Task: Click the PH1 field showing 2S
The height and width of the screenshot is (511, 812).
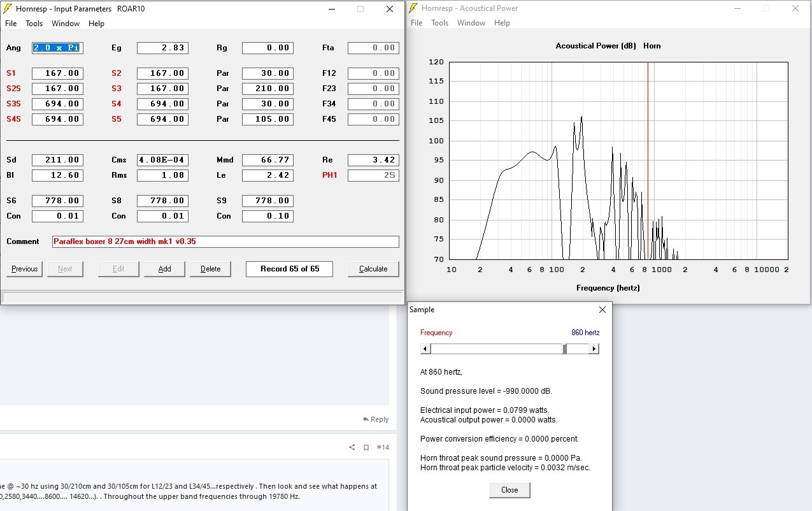Action: (x=373, y=175)
